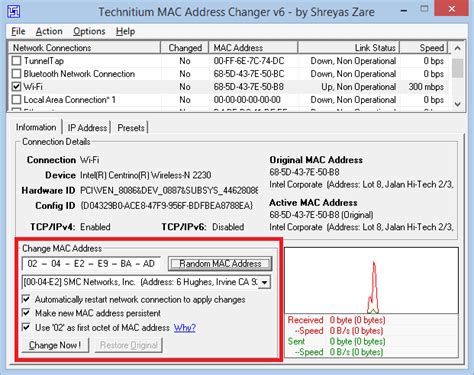Screen dimensions: 474x375
Task: Switch to the Presets tab
Action: click(x=131, y=128)
